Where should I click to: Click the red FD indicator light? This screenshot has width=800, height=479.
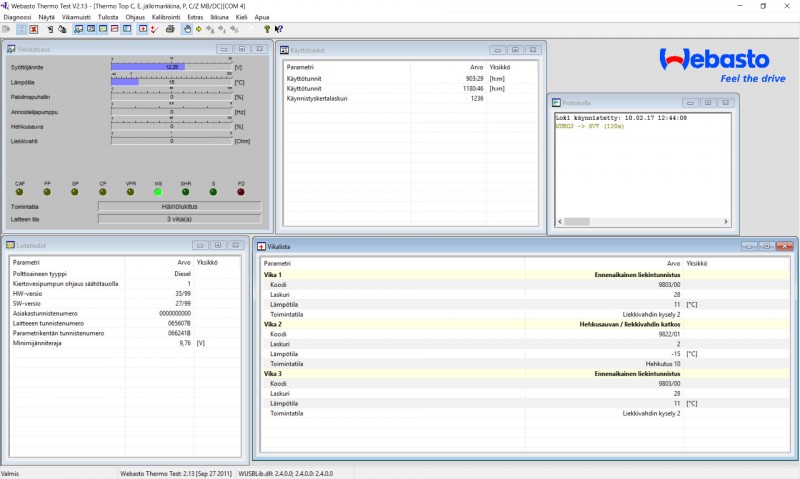(x=240, y=191)
